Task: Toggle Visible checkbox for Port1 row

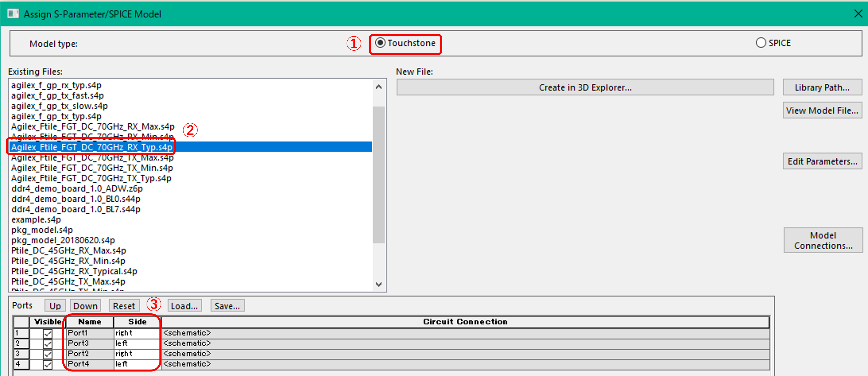Action: (x=48, y=333)
